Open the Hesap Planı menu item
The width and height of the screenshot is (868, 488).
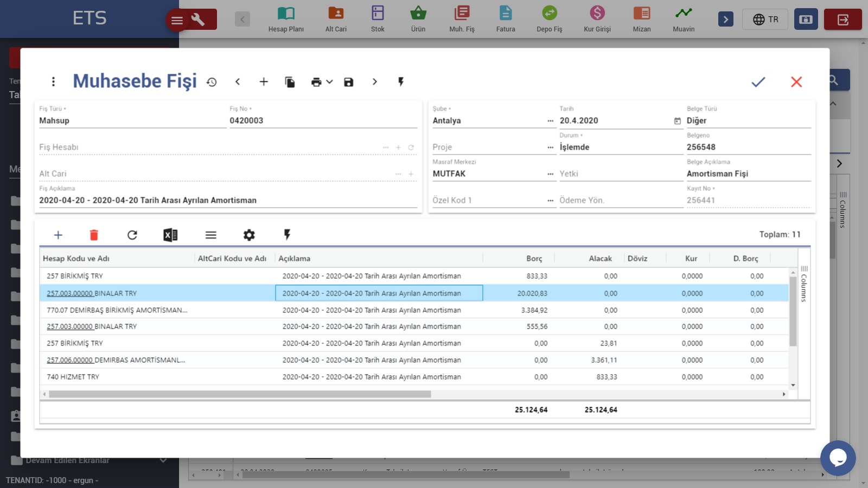pyautogui.click(x=286, y=19)
